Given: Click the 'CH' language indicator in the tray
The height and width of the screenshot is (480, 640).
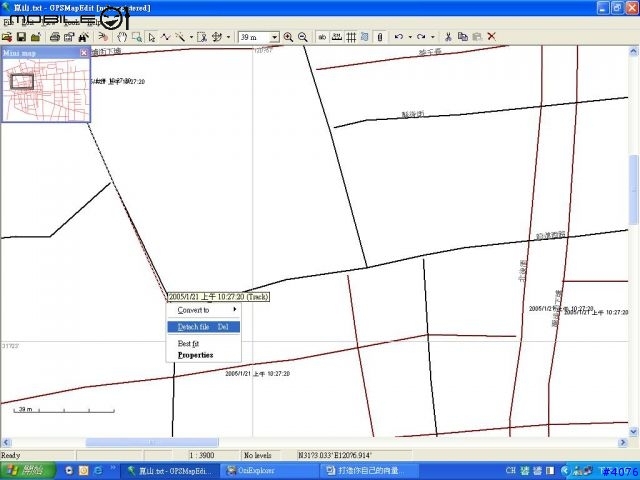Looking at the screenshot, I should click(510, 471).
